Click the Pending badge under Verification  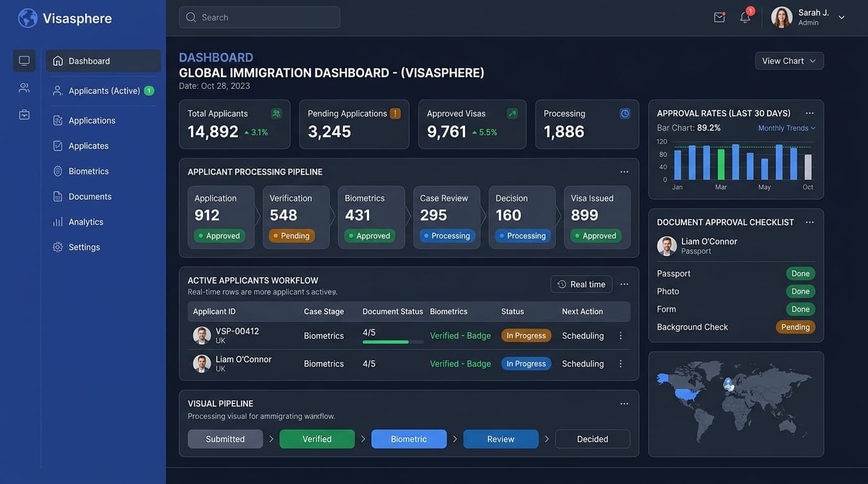tap(291, 236)
